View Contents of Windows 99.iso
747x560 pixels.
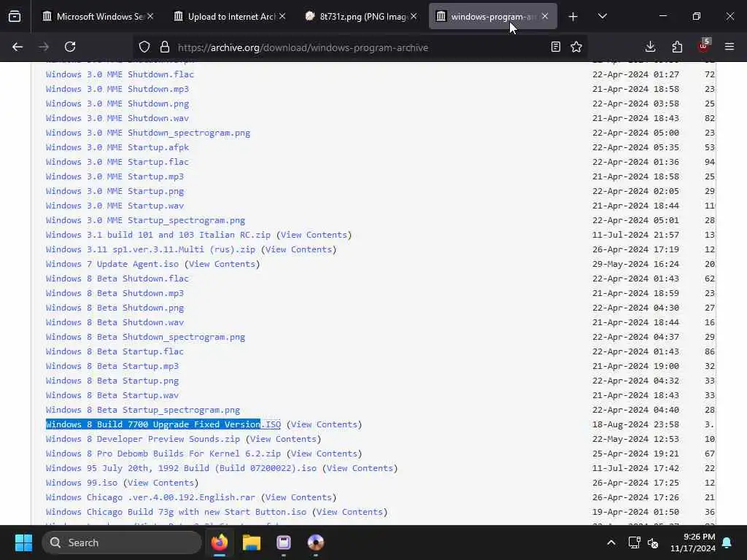pyautogui.click(x=161, y=483)
